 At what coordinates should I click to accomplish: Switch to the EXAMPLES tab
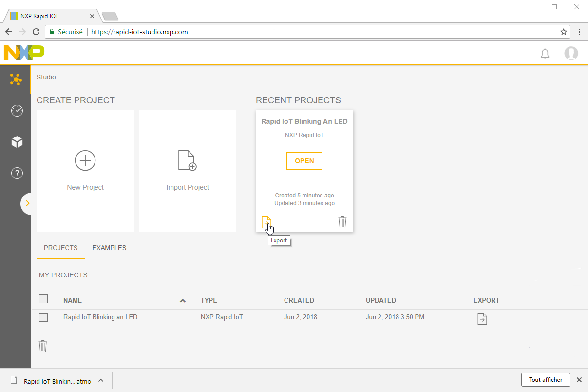click(x=109, y=248)
